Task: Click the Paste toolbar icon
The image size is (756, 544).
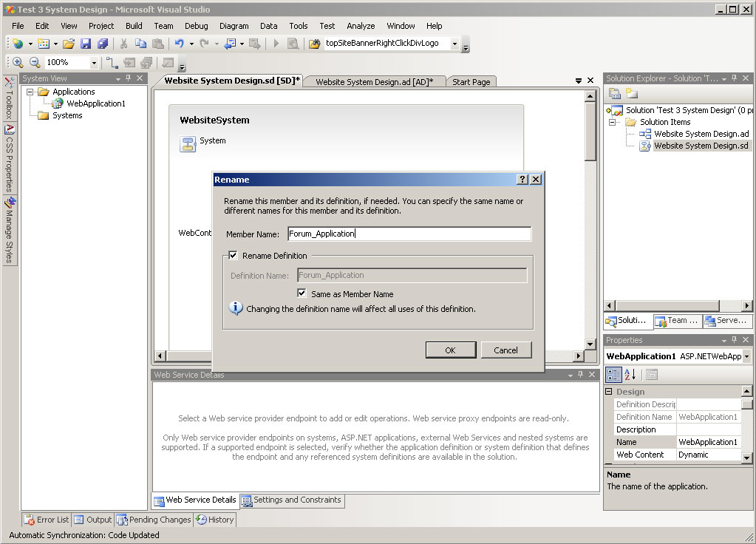Action: pos(157,44)
